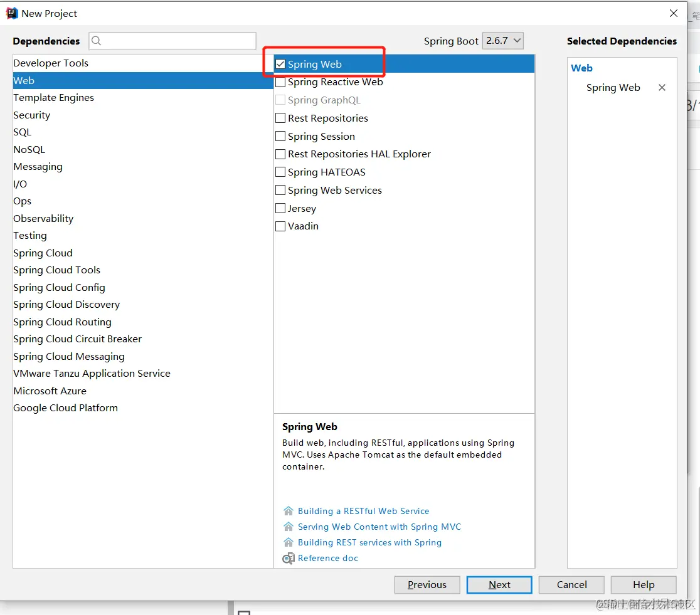Open the Reference doc link

click(328, 558)
